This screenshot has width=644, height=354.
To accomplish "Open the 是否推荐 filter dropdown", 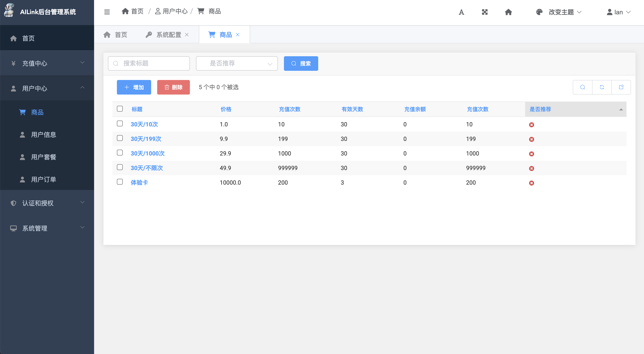I will click(237, 63).
